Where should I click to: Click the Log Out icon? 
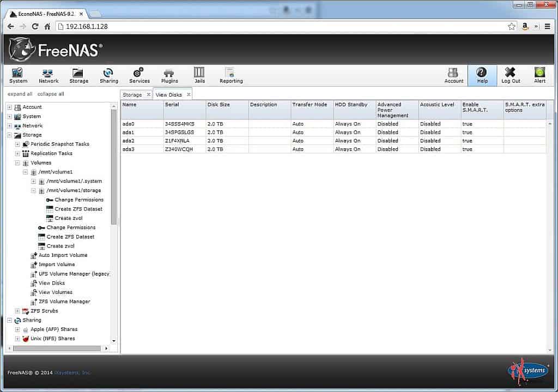511,75
